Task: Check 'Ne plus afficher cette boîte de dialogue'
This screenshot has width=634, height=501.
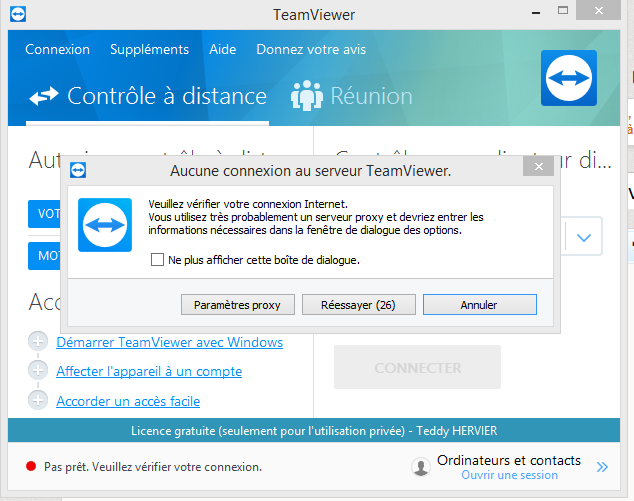Action: click(157, 260)
